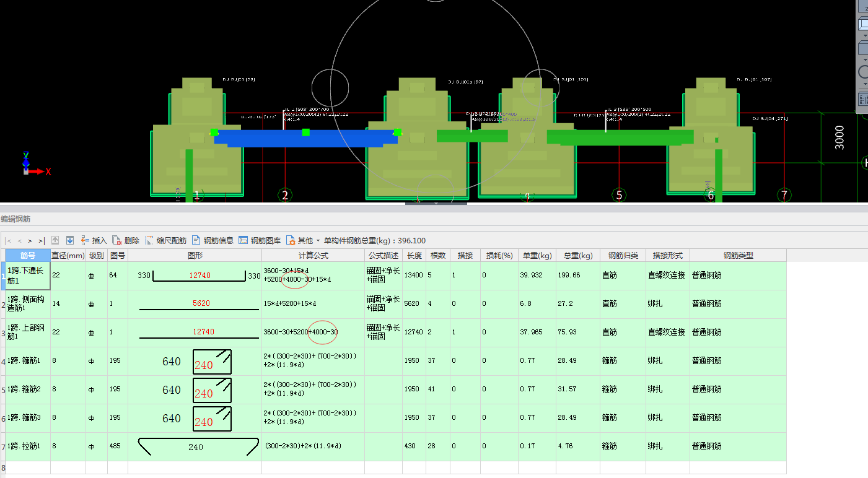Click the 损耗(%) column header
Screen dimensions: 868x478
(499, 255)
